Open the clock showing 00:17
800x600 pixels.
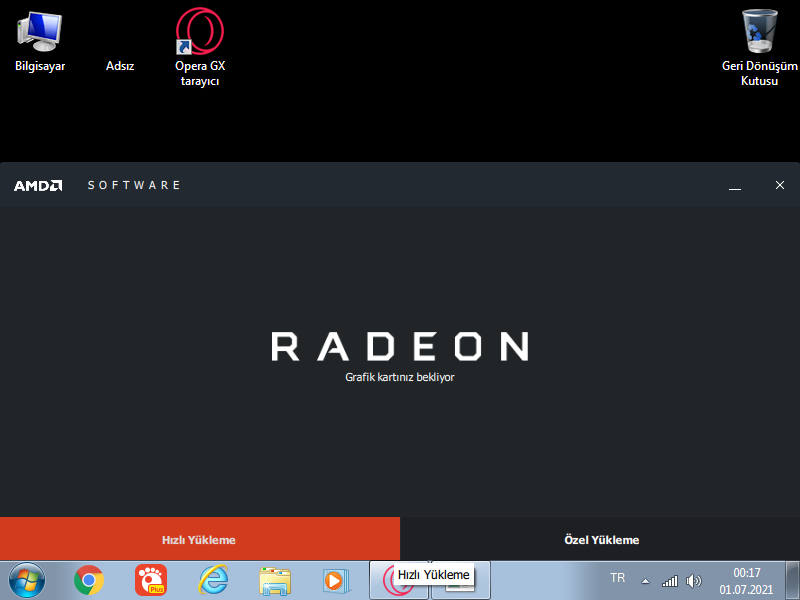pos(746,581)
